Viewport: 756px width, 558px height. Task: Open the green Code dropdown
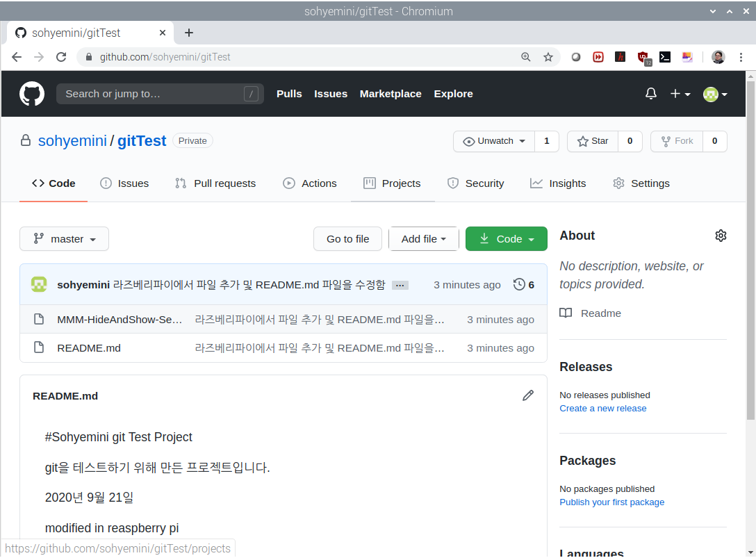pos(507,239)
